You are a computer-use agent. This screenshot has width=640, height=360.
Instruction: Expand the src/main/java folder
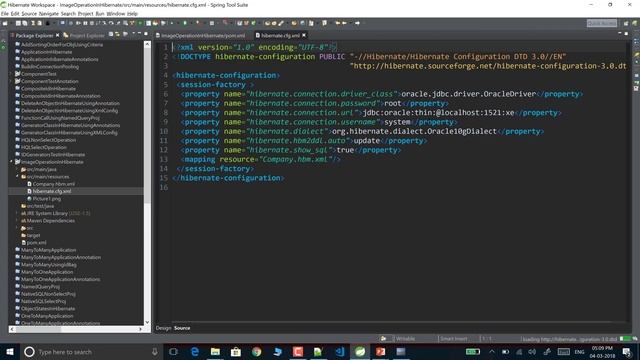pyautogui.click(x=18, y=169)
